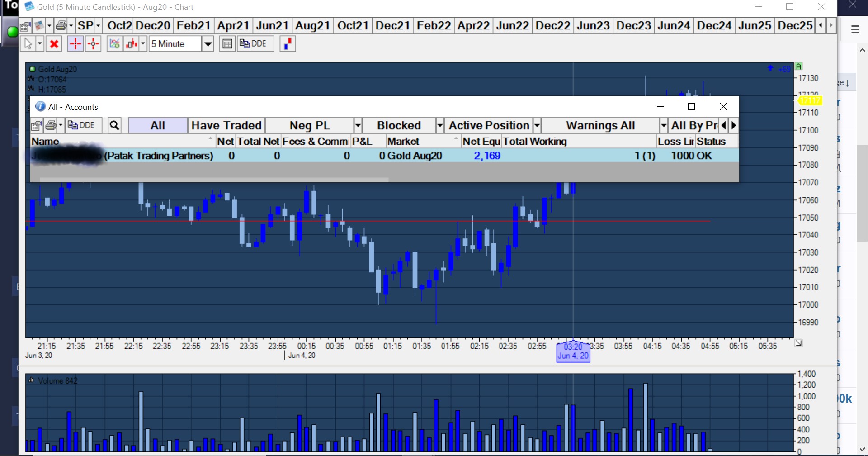Click the DDE button in Accounts window

pos(84,125)
